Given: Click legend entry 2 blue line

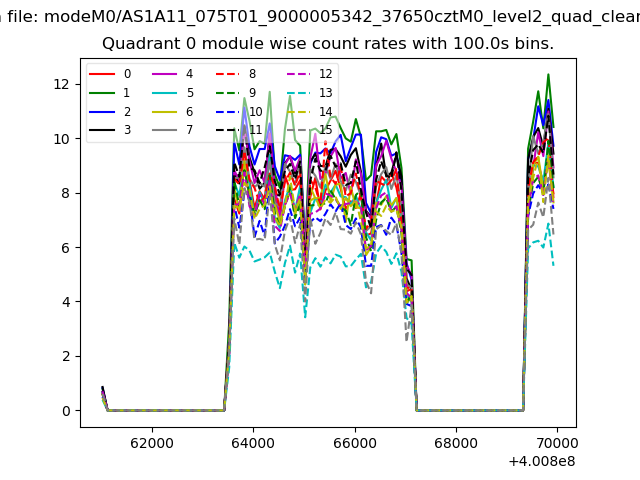Looking at the screenshot, I should click(x=102, y=111).
